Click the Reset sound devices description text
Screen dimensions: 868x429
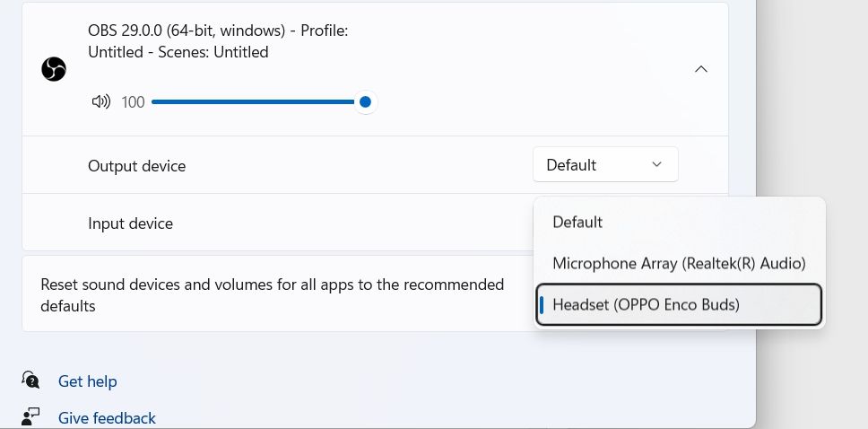click(x=273, y=295)
